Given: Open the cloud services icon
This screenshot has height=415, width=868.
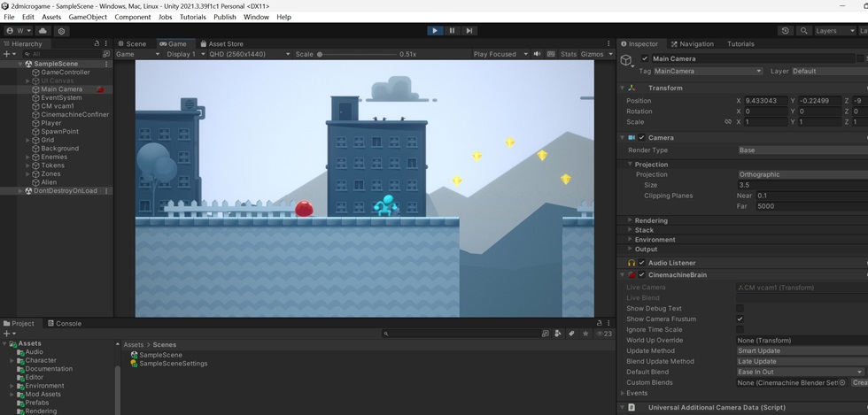Looking at the screenshot, I should (x=43, y=31).
